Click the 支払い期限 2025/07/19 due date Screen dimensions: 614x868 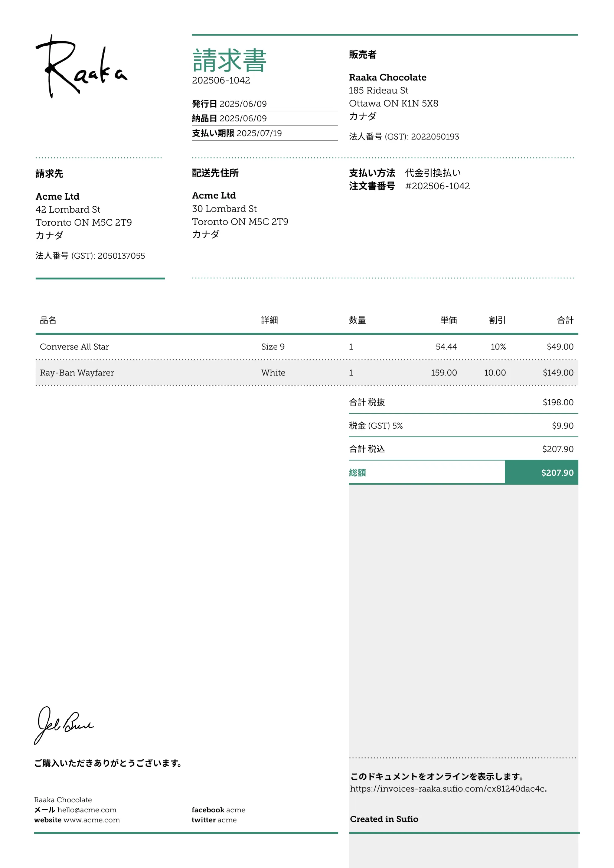237,133
